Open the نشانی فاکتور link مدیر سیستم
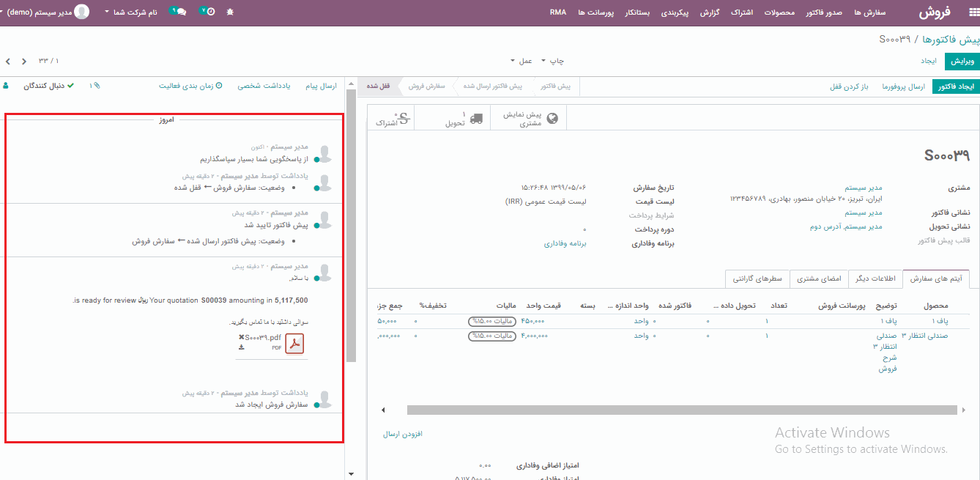 point(864,213)
